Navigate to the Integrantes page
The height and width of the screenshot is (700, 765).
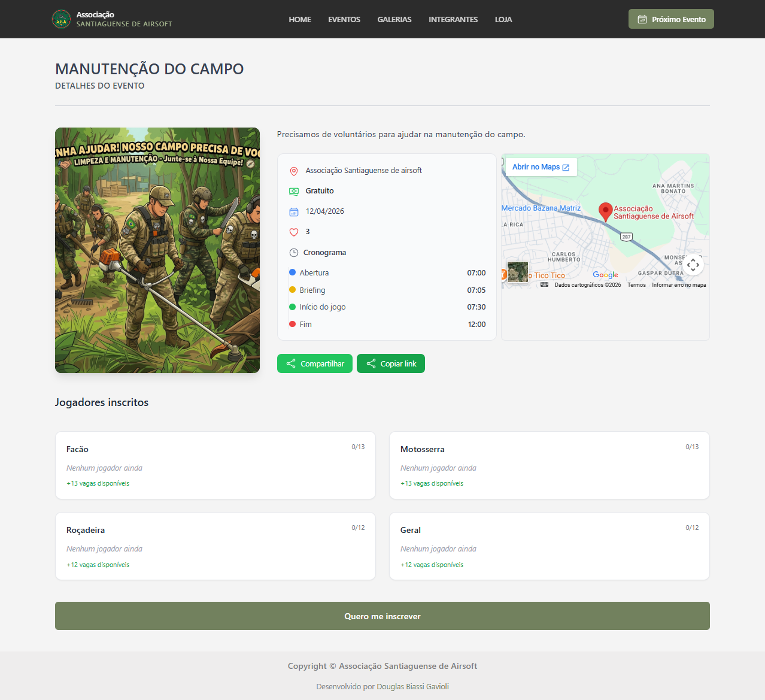tap(453, 19)
